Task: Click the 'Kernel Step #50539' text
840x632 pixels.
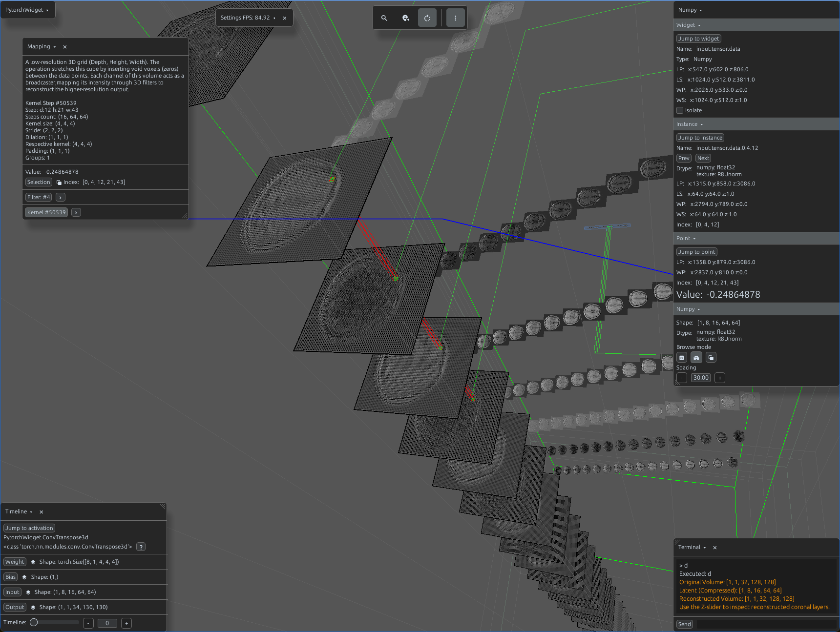Action: click(x=51, y=103)
